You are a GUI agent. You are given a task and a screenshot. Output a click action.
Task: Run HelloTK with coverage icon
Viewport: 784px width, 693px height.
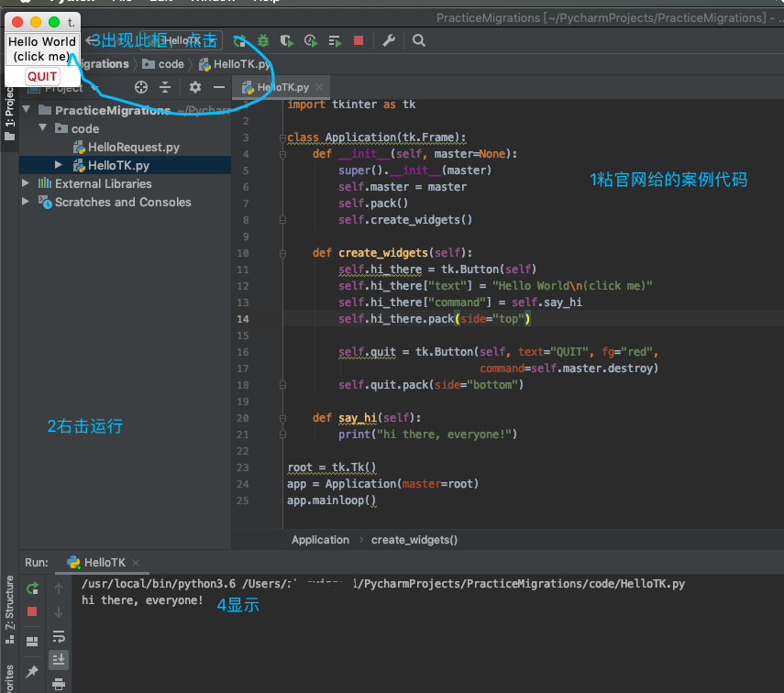point(286,40)
